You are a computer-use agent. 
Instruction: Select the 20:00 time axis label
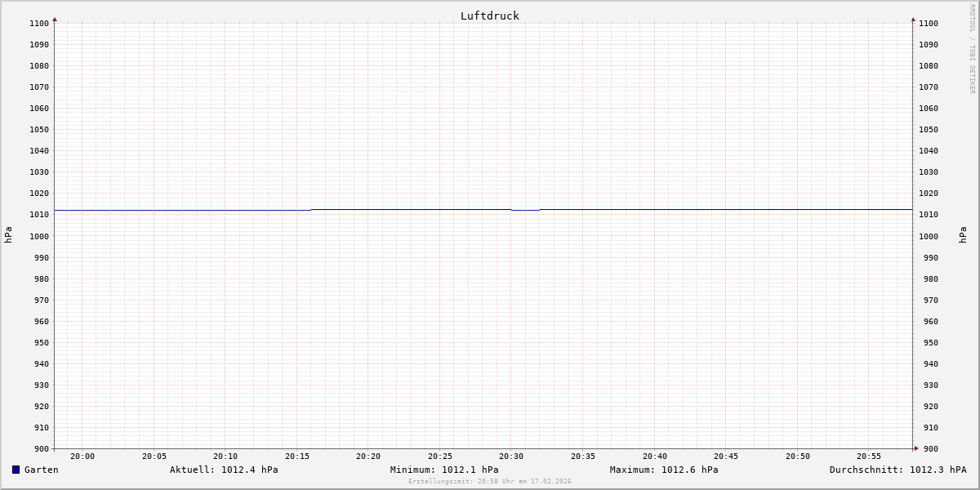click(x=82, y=457)
